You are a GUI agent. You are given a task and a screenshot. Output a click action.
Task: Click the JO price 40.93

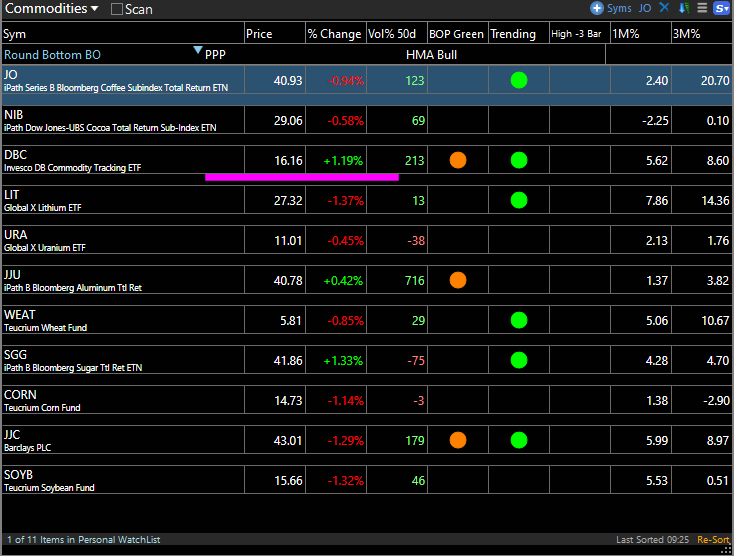288,80
